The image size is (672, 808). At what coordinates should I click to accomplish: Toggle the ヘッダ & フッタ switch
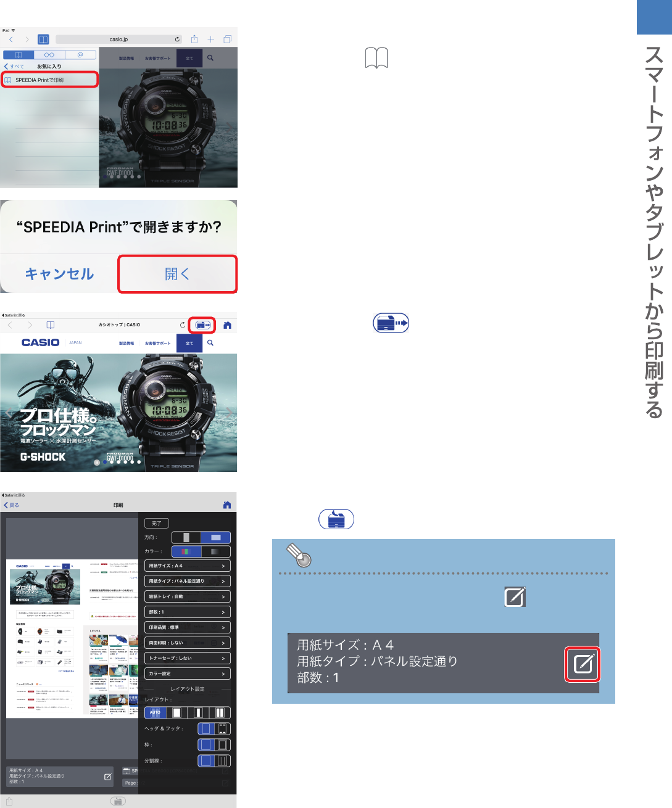214,728
